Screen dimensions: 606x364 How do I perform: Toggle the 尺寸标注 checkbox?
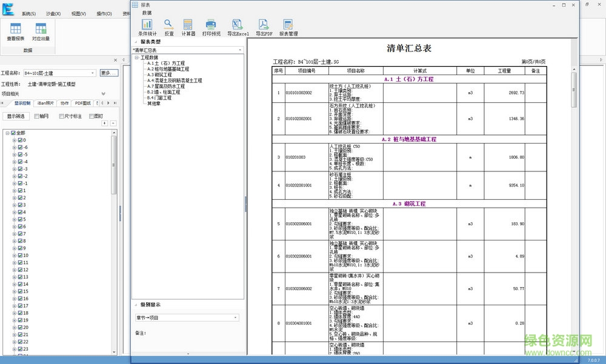[61, 116]
